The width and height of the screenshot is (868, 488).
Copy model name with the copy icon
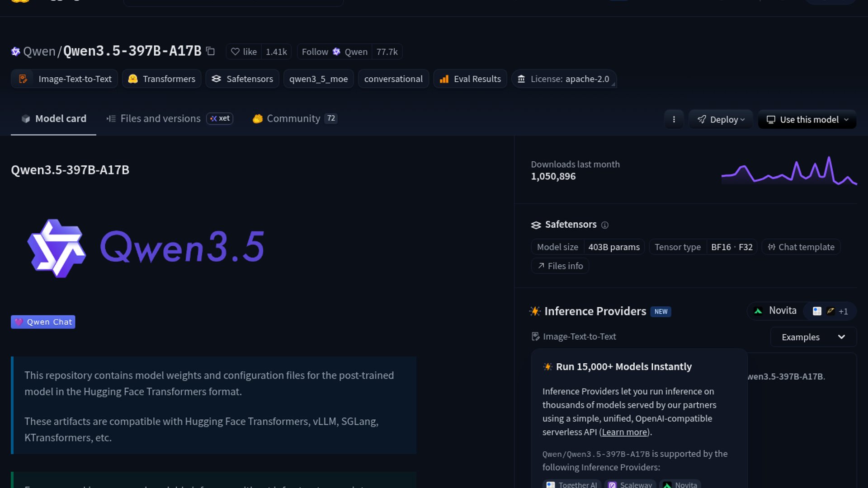point(210,51)
